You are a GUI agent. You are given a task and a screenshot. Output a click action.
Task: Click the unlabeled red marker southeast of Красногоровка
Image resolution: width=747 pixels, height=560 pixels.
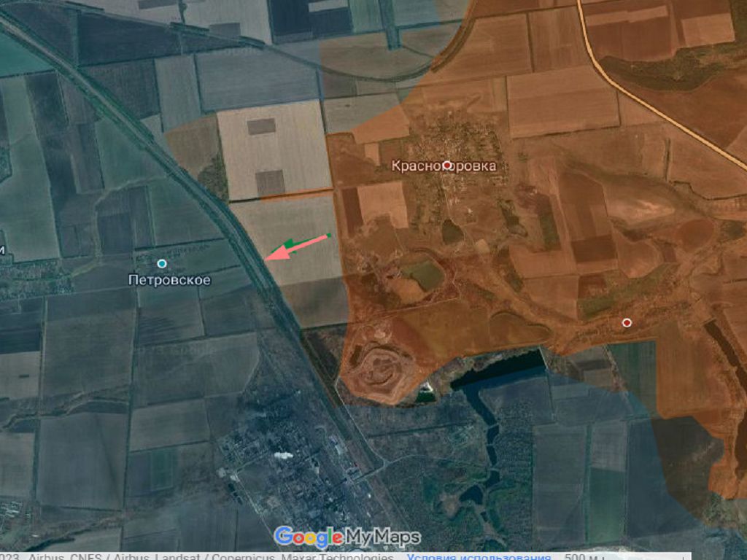click(x=627, y=322)
